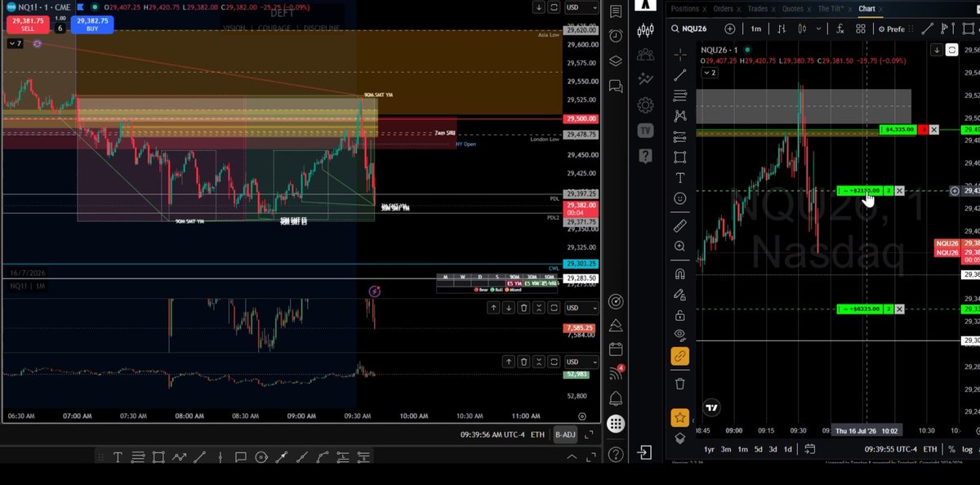980x485 pixels.
Task: Cancel the $4,335.00 order with X
Action: [x=933, y=130]
